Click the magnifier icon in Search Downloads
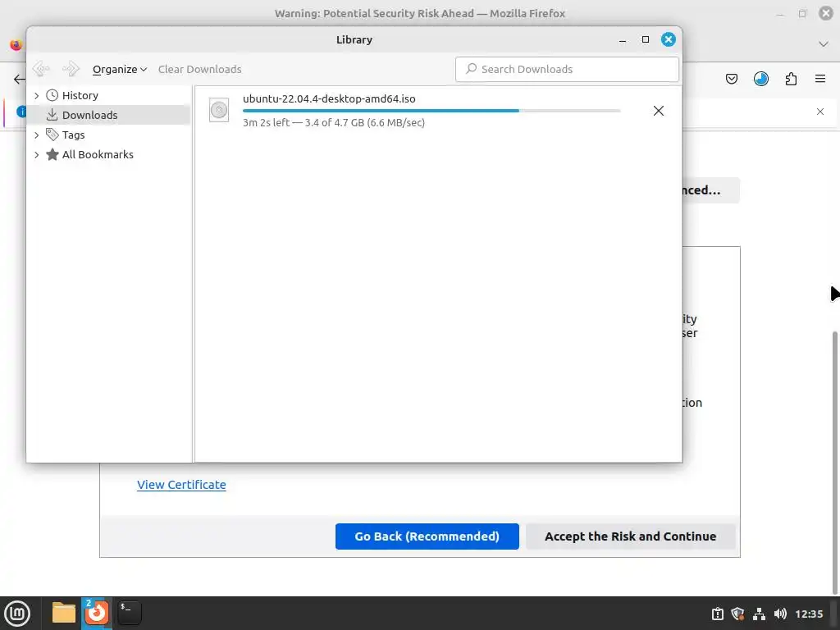 click(471, 69)
